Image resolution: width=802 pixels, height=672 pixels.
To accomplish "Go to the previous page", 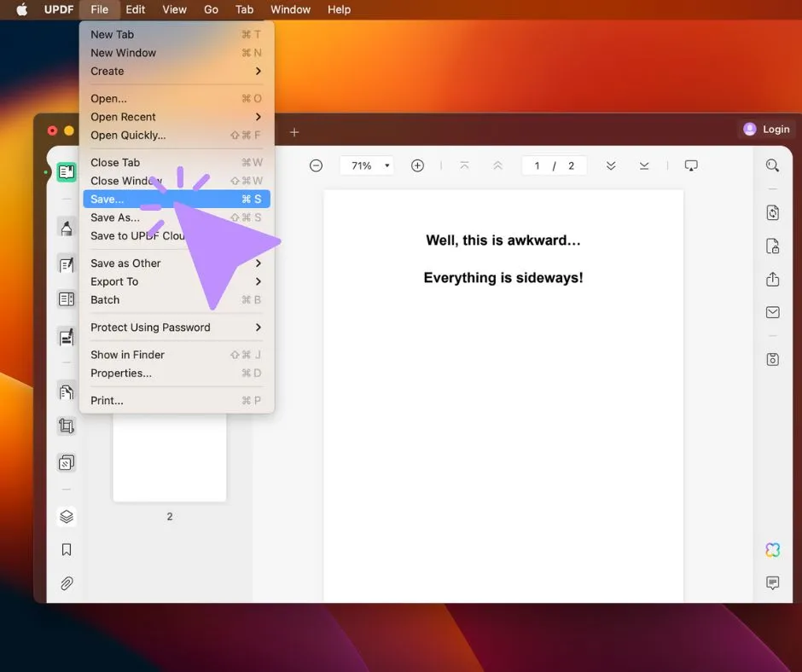I will pyautogui.click(x=497, y=165).
